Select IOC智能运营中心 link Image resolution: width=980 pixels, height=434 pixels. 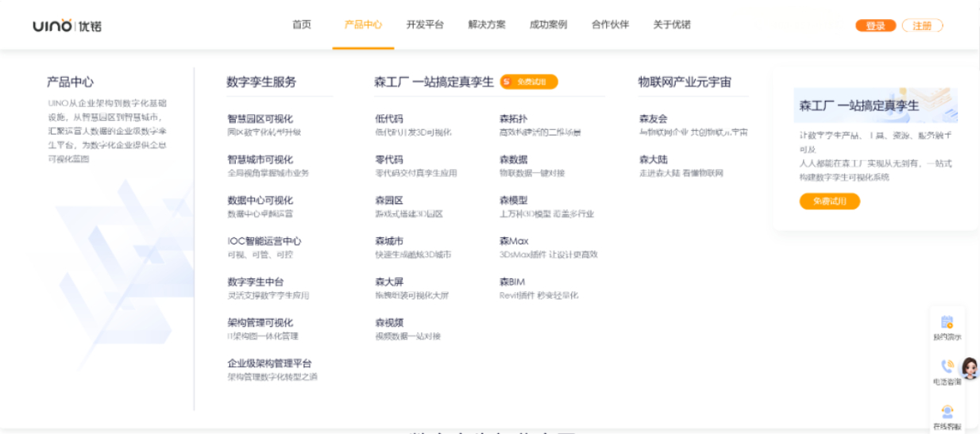(x=264, y=241)
